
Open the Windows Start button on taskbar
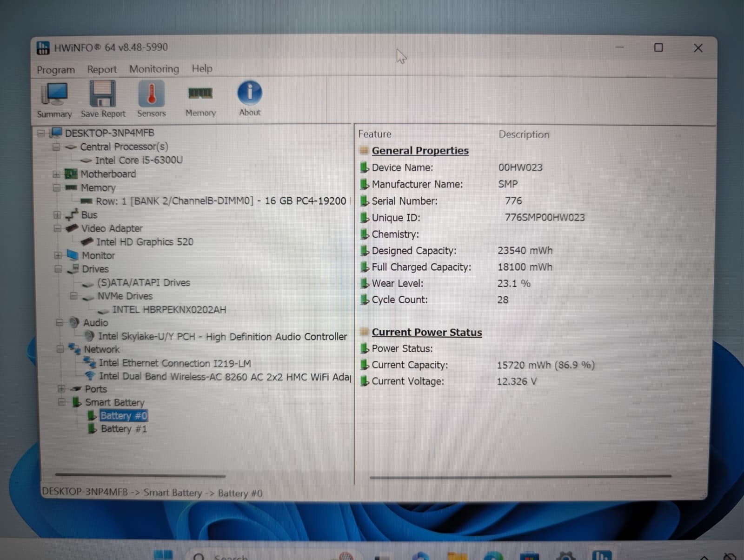[x=163, y=555]
